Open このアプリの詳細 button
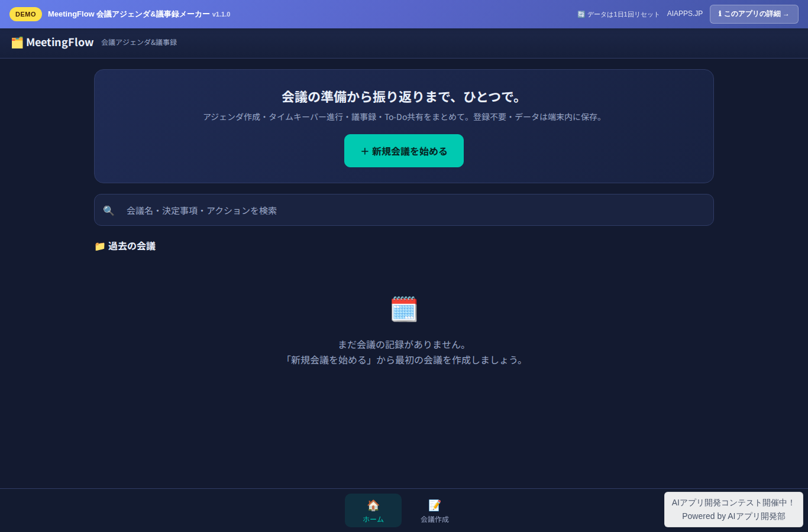Image resolution: width=808 pixels, height=532 pixels. click(754, 14)
